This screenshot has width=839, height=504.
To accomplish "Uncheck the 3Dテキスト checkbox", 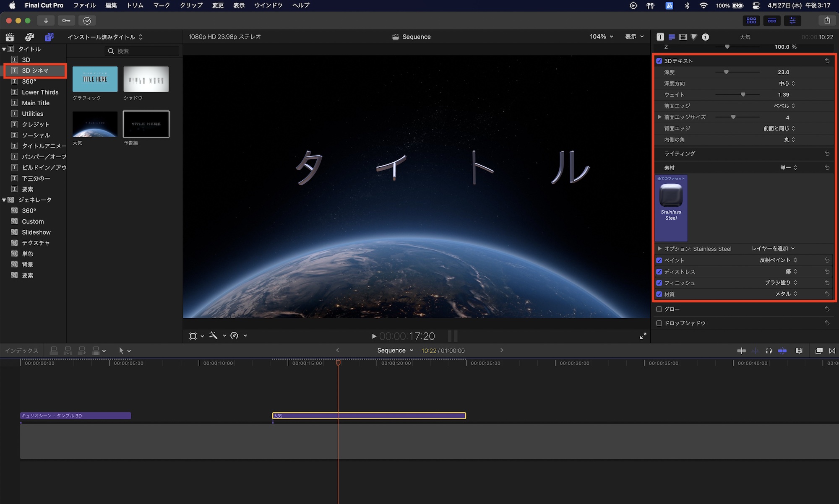I will click(x=659, y=61).
